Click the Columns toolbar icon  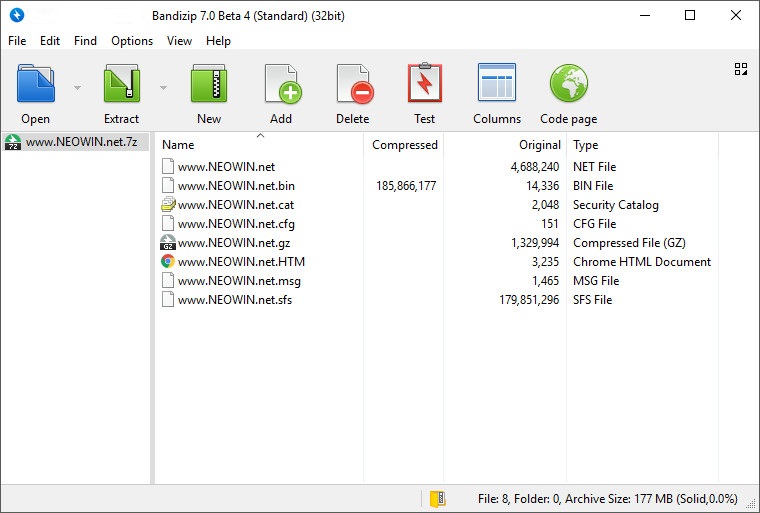(x=497, y=82)
